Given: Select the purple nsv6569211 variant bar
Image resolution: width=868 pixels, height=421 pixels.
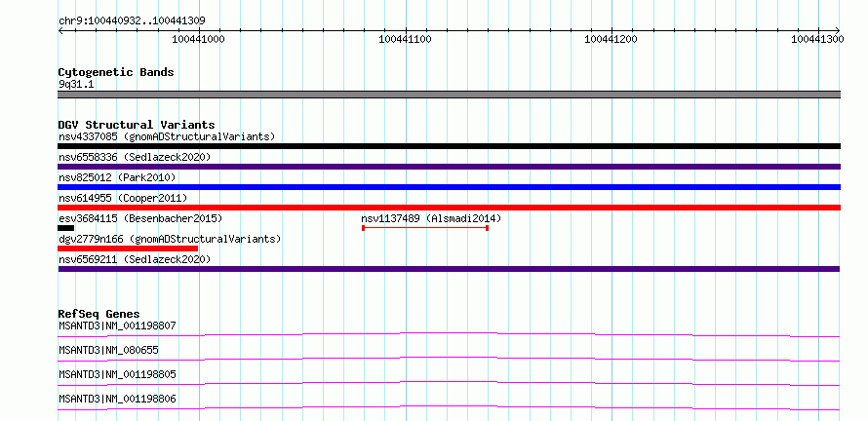Looking at the screenshot, I should (449, 269).
